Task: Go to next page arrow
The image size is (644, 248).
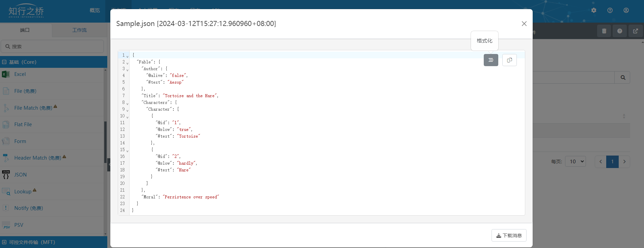Action: click(x=624, y=162)
